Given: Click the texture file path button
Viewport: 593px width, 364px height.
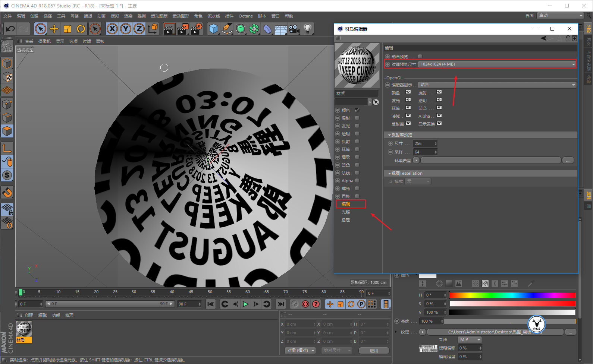Looking at the screenshot, I should coord(495,332).
